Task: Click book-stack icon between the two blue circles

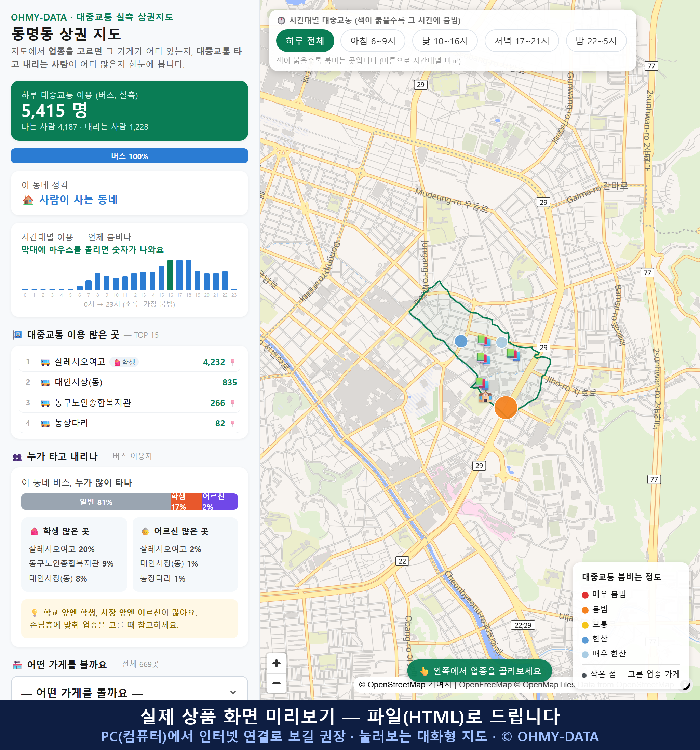Action: point(484,341)
